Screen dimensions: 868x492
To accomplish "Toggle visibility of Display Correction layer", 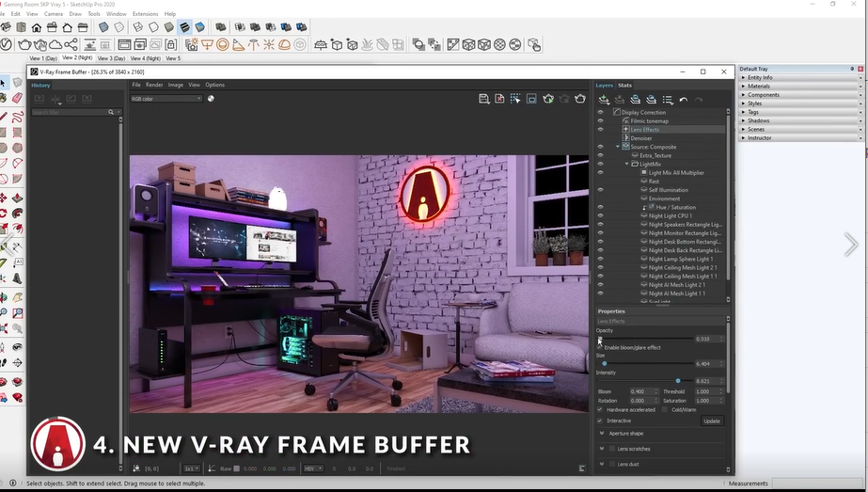I will pos(600,112).
